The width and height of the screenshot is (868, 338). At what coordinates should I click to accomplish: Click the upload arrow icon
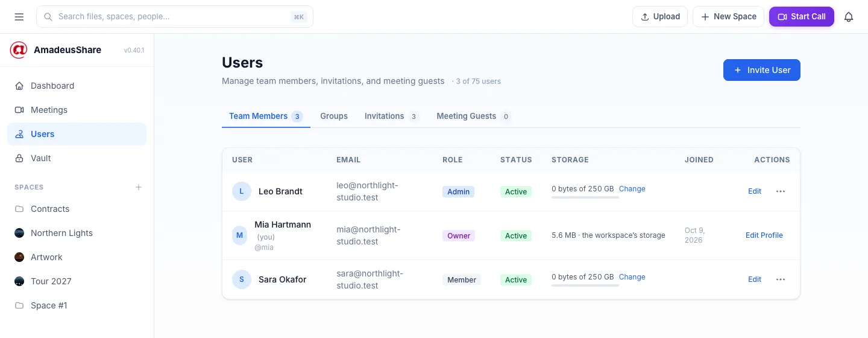645,17
